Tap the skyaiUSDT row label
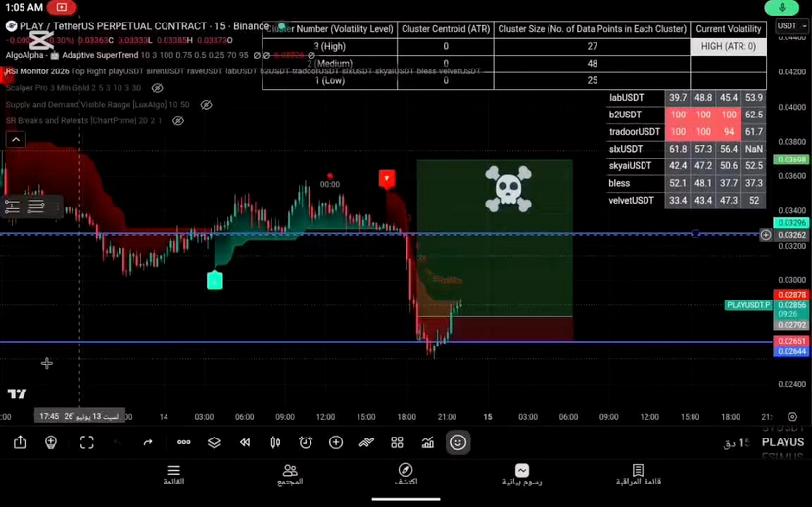The image size is (812, 507). tap(630, 166)
